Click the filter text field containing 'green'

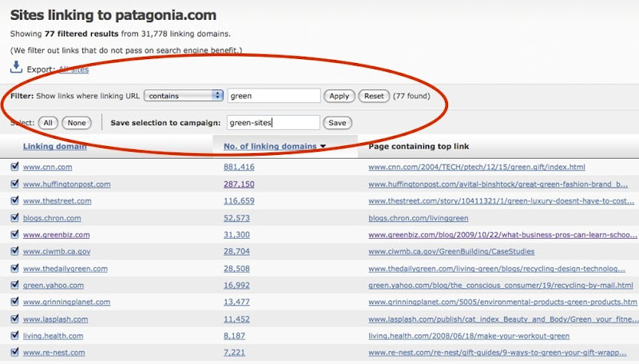(274, 96)
